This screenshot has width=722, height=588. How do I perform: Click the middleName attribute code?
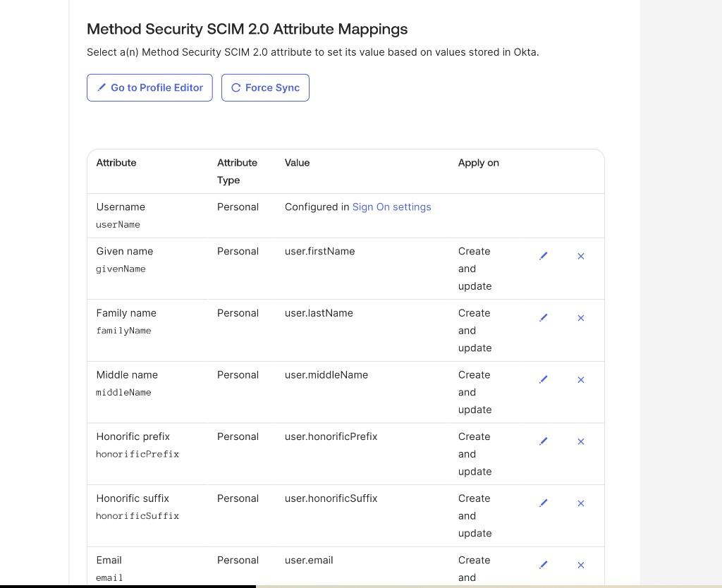(123, 392)
